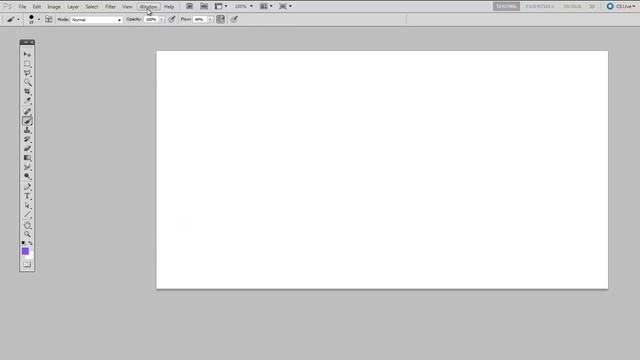Open the View Extras dropdown

(221, 7)
